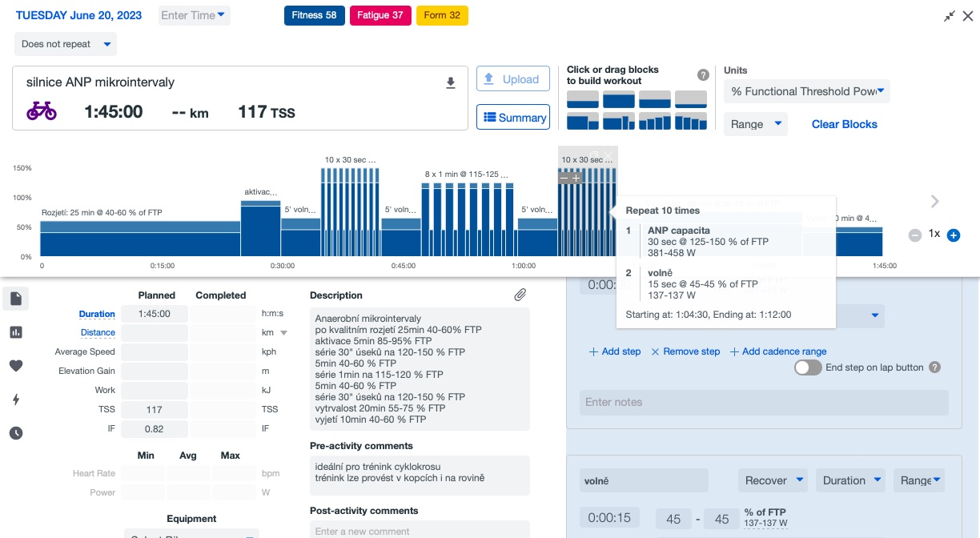980x538 pixels.
Task: Zoom out the workout graph with minus
Action: (915, 235)
